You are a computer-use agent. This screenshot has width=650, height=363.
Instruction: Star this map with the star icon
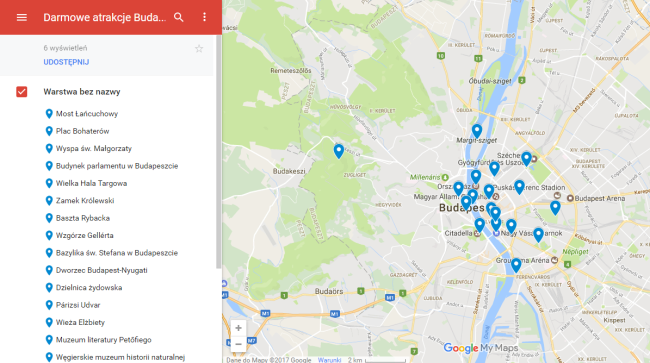pos(199,48)
